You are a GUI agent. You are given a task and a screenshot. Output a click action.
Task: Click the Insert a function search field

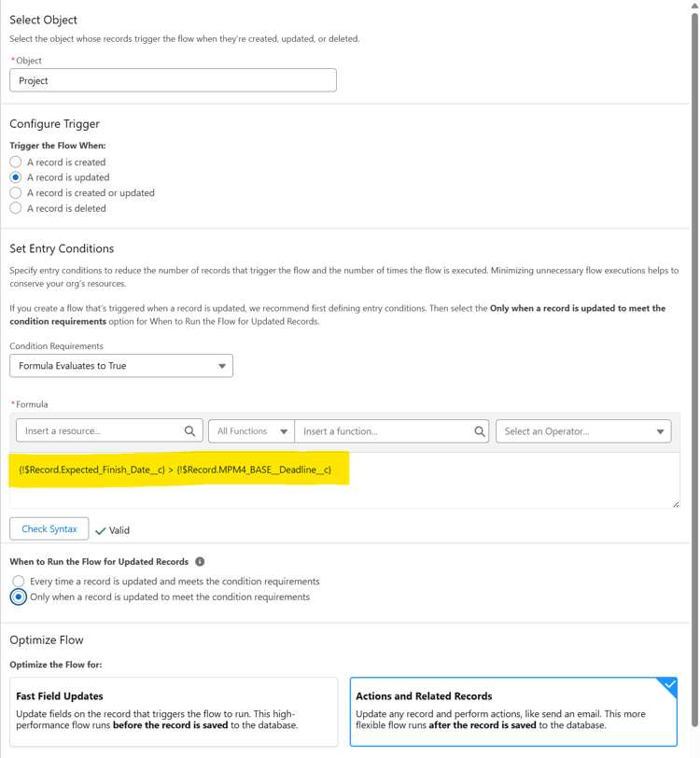(383, 431)
